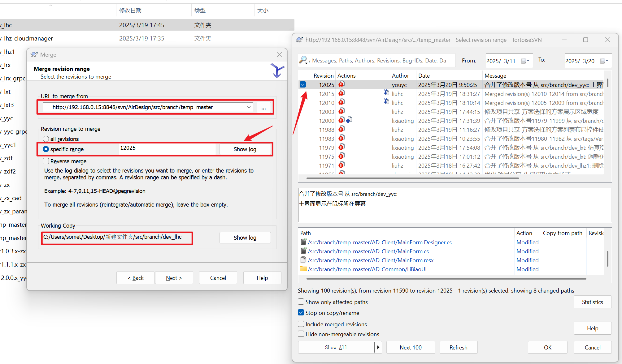622x364 pixels.
Task: Click the merge info icon on revision 12015
Action: (386, 92)
